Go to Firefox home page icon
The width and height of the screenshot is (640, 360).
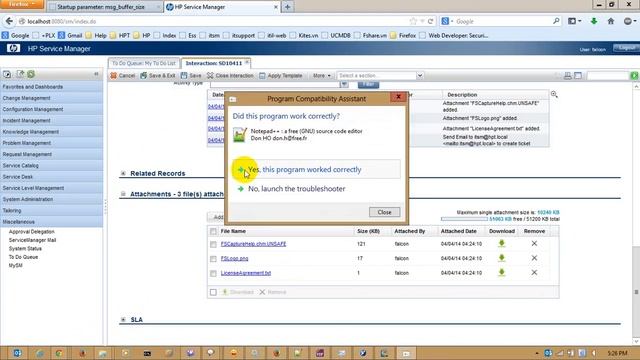[x=611, y=21]
